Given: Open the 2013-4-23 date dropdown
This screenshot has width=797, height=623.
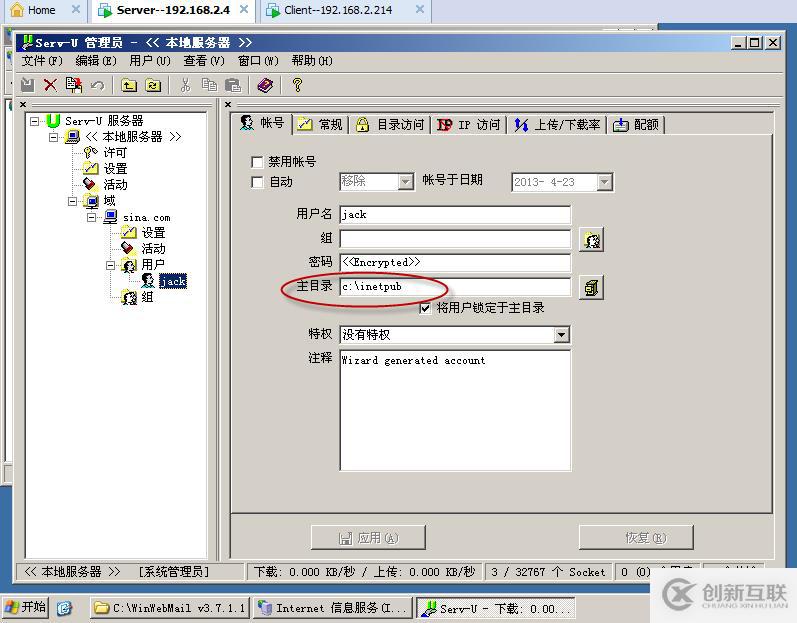Looking at the screenshot, I should (x=604, y=182).
